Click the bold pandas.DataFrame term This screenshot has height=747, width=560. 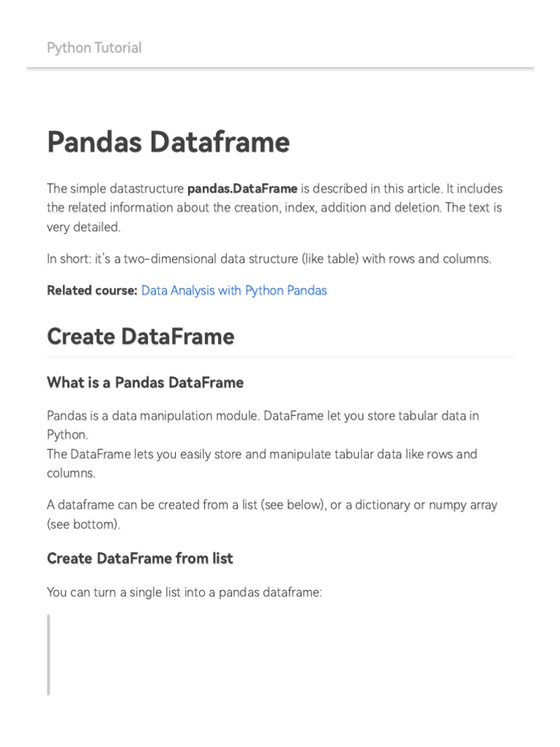coord(242,188)
